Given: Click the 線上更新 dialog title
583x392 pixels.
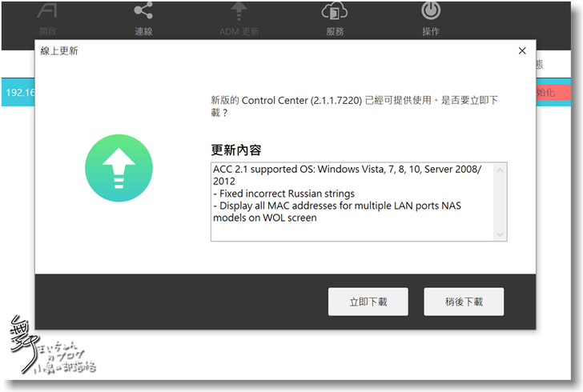Looking at the screenshot, I should (x=59, y=51).
